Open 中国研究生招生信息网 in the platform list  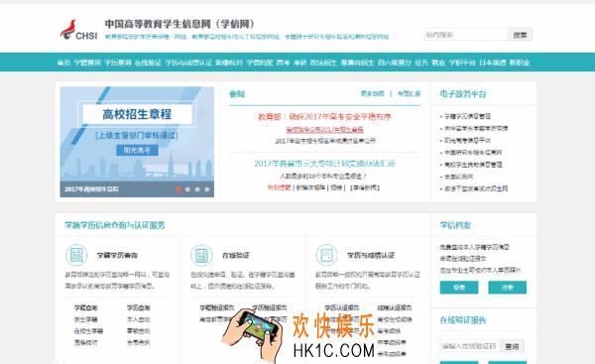pyautogui.click(x=473, y=153)
